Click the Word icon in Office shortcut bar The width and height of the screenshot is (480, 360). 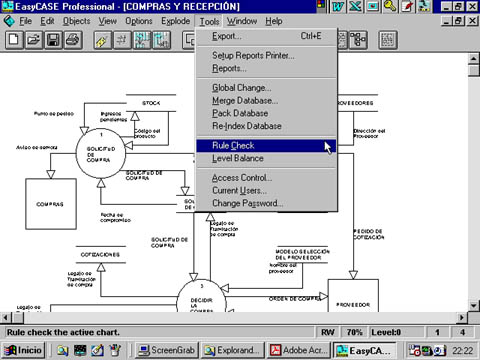338,6
